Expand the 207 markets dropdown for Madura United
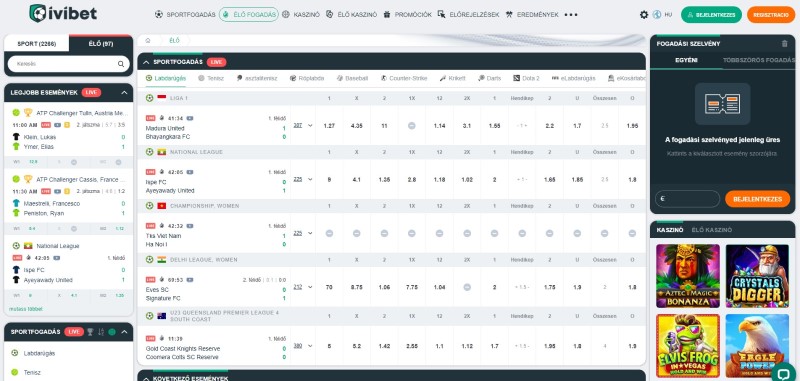The image size is (800, 381). pyautogui.click(x=303, y=125)
